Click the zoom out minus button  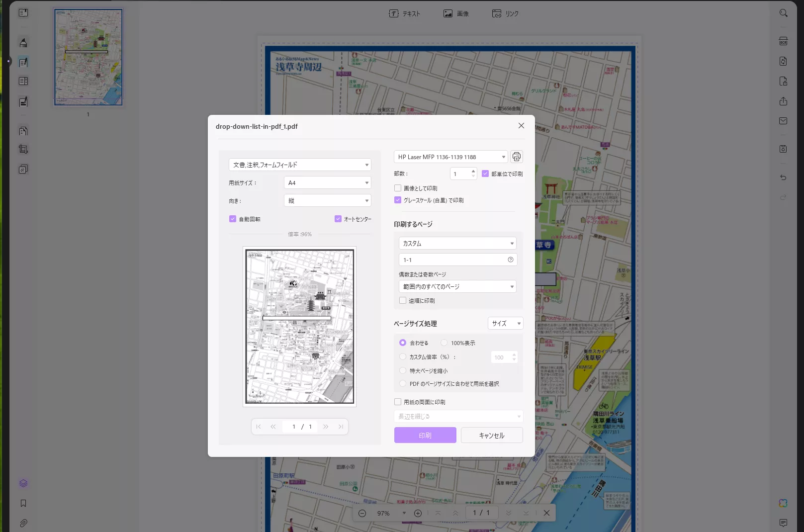point(362,513)
